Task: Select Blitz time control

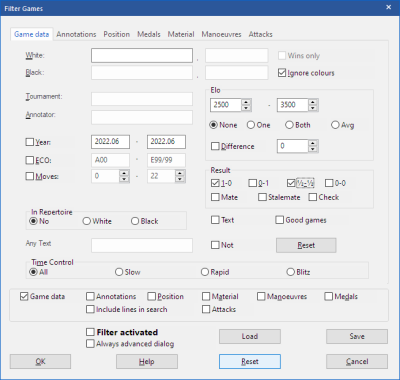Action: [x=291, y=272]
